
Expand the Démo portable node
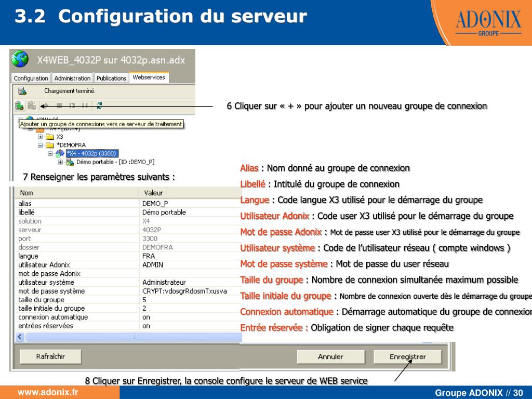pyautogui.click(x=60, y=162)
